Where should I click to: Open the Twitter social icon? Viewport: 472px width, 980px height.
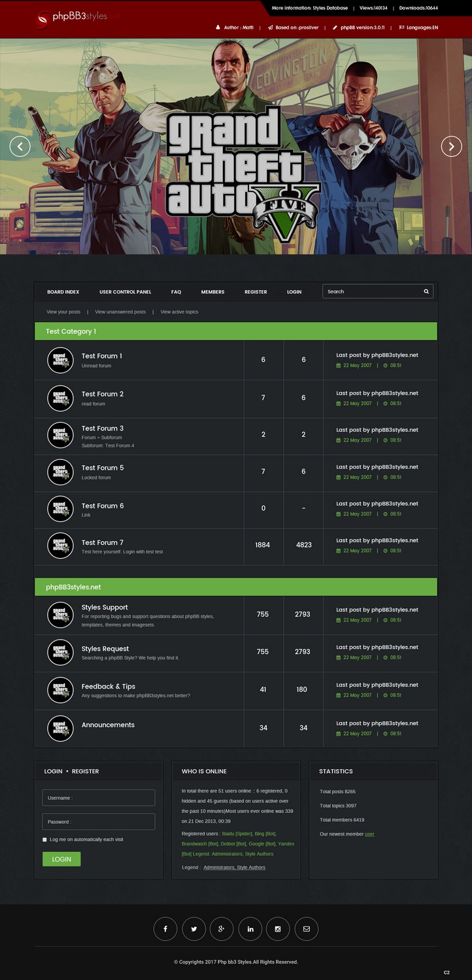pyautogui.click(x=194, y=928)
